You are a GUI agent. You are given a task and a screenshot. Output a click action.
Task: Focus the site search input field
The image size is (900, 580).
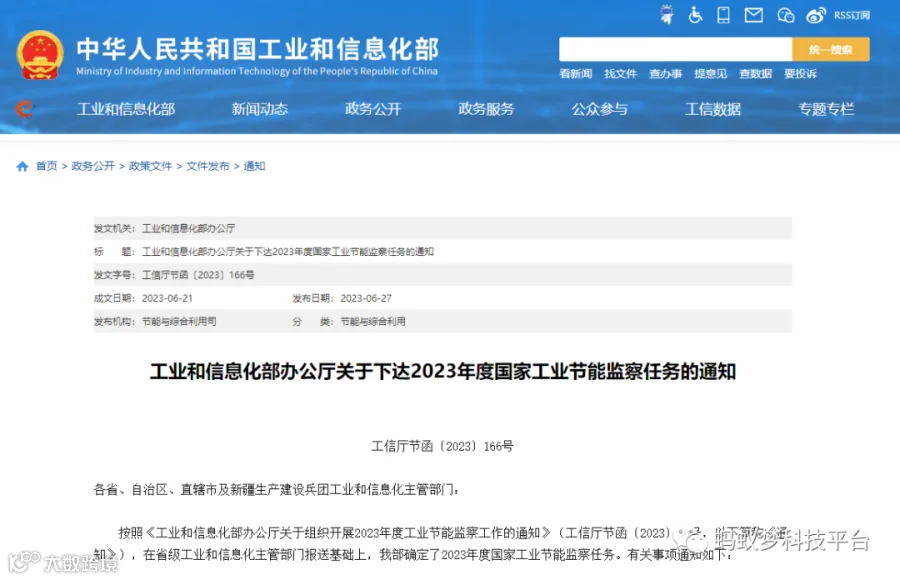[676, 50]
